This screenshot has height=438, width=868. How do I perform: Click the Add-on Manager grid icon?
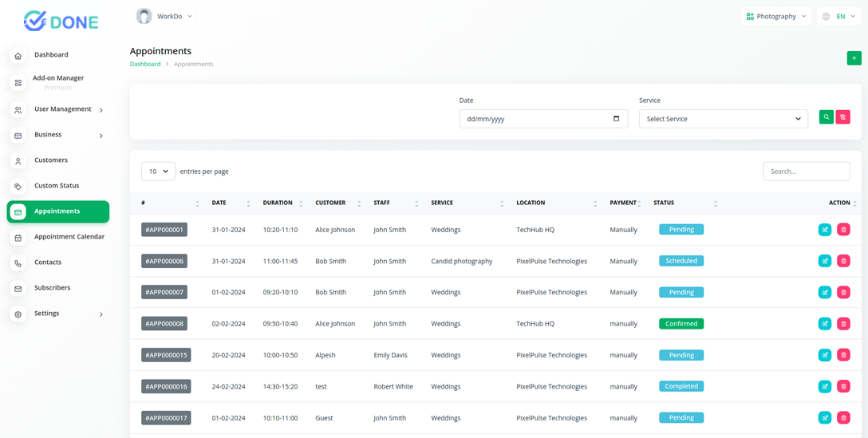[x=18, y=83]
